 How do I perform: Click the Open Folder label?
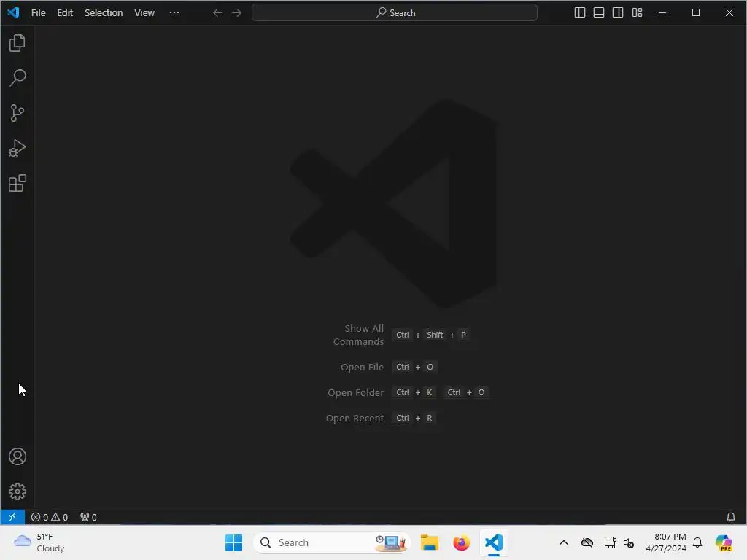pyautogui.click(x=355, y=392)
